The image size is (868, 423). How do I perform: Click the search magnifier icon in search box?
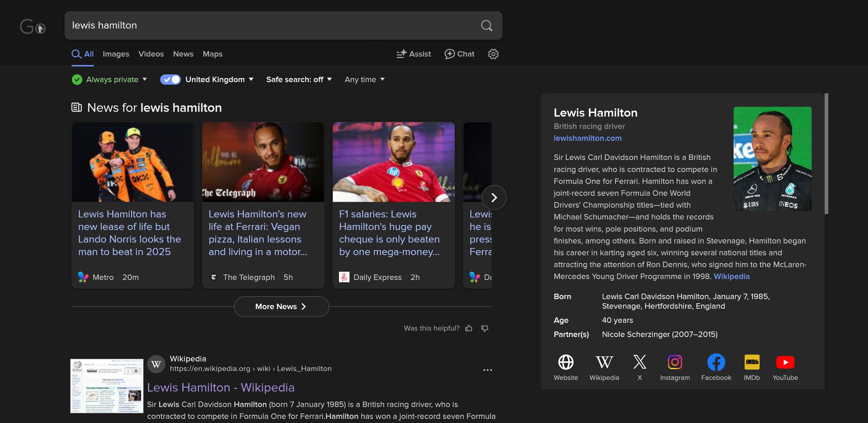point(486,26)
